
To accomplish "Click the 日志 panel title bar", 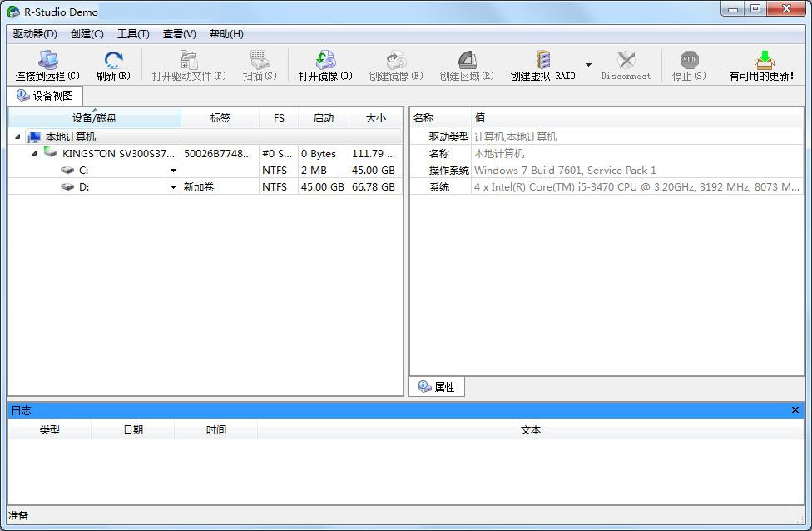I will click(x=406, y=410).
